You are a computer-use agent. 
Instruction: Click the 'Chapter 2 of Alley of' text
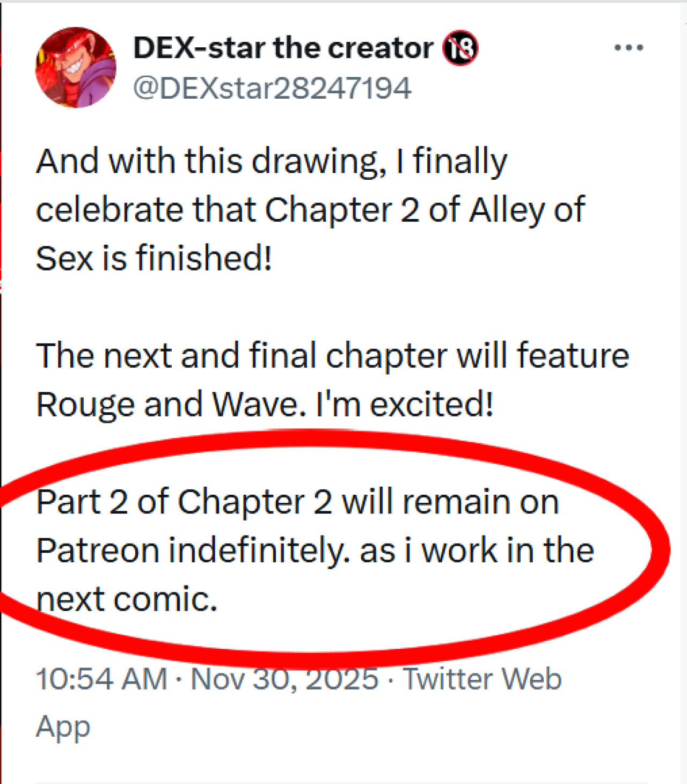(x=424, y=210)
